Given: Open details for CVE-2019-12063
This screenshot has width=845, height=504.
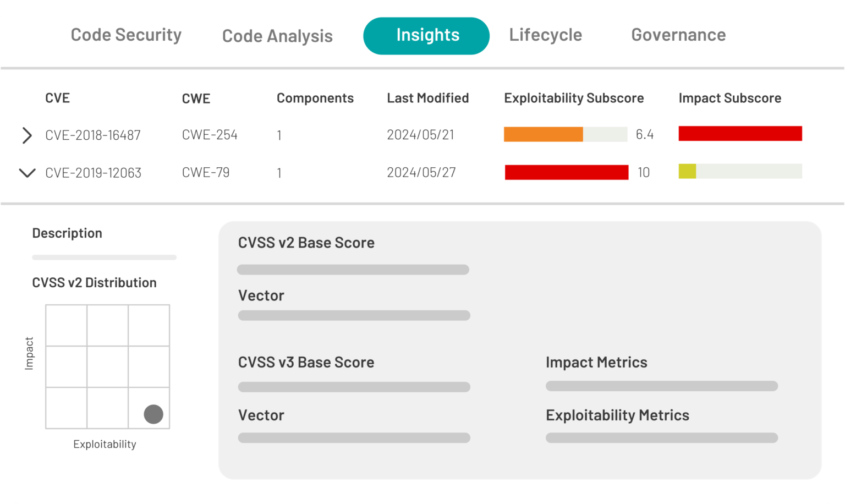Looking at the screenshot, I should point(93,172).
